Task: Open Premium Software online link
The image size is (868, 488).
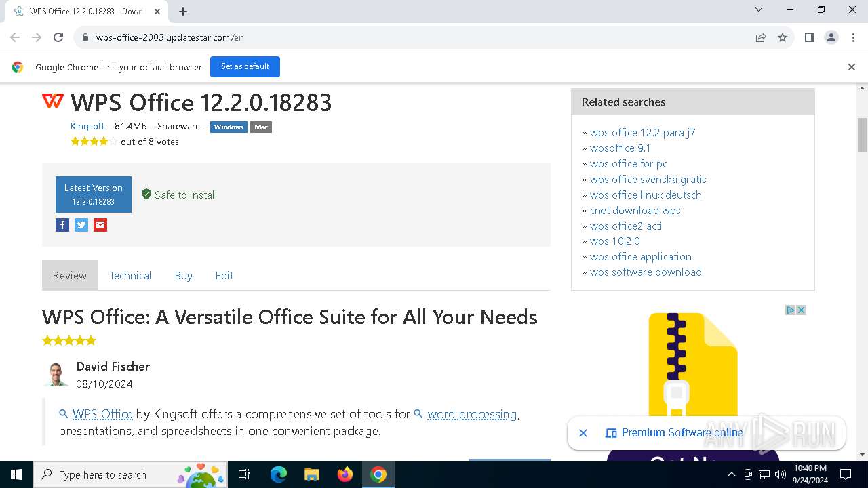Action: tap(682, 432)
